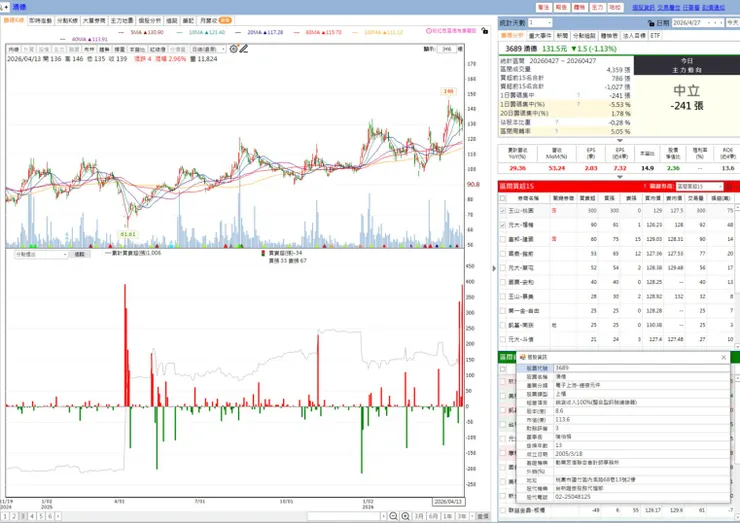
Task: Click the question mark beside 1日籌碼集中(%)
Action: coord(578,104)
